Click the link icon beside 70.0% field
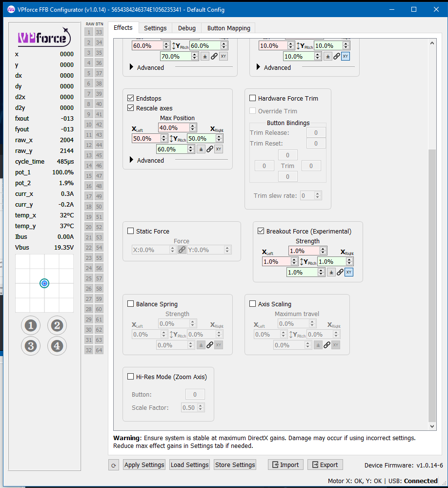 coord(214,56)
